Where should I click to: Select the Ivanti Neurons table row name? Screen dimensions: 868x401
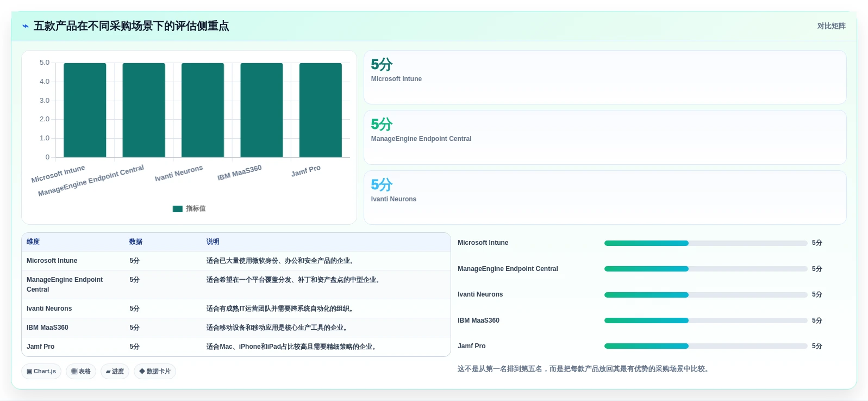pyautogui.click(x=49, y=309)
